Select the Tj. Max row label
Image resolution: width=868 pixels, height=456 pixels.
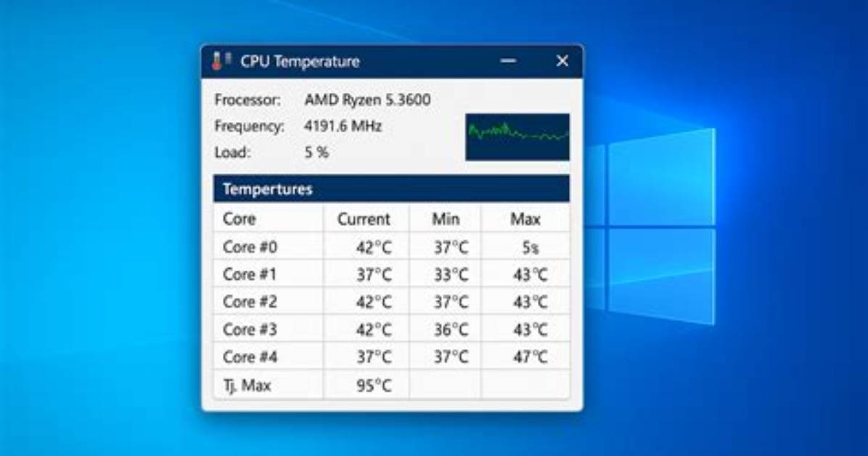[247, 386]
